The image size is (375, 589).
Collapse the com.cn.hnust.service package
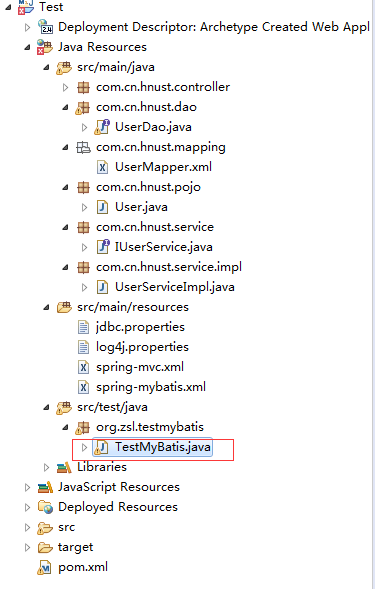(65, 227)
